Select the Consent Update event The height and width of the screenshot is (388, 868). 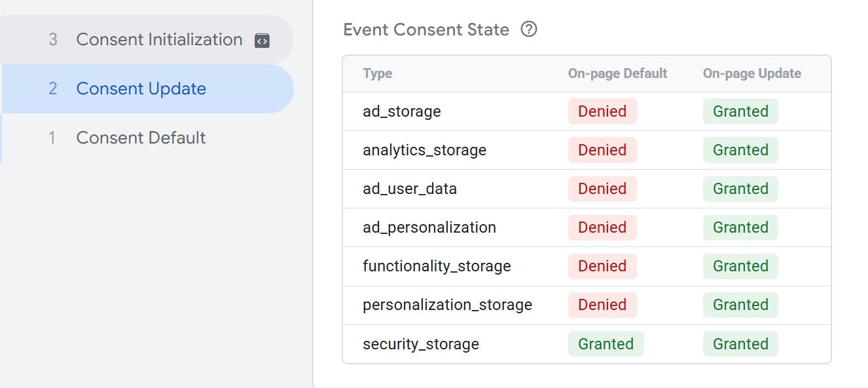click(x=148, y=88)
